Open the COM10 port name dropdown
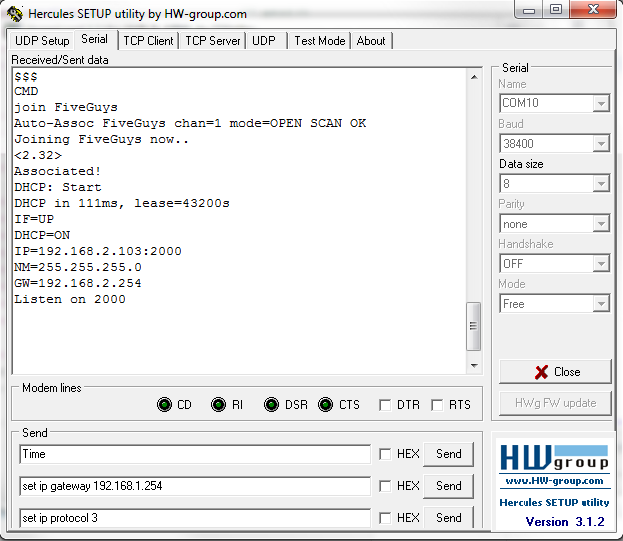 [x=601, y=104]
